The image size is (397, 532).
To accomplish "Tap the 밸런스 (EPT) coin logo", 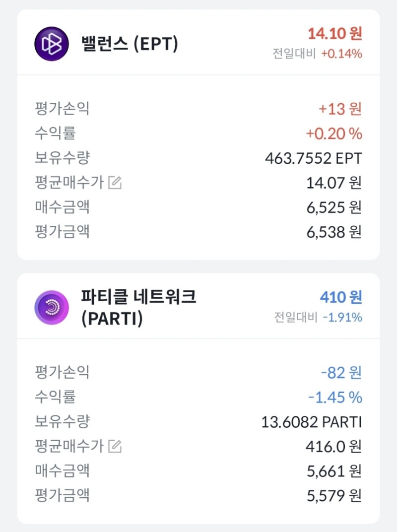I will [x=51, y=44].
